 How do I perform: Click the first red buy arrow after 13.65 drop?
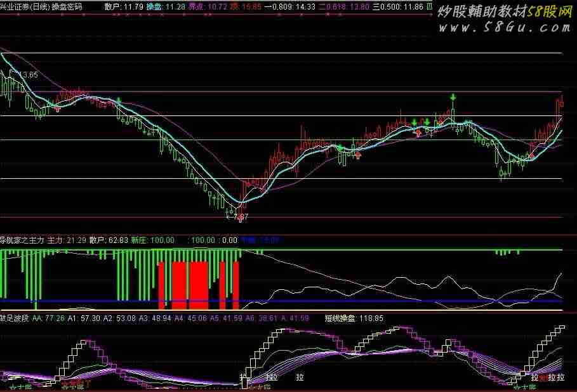pos(58,108)
